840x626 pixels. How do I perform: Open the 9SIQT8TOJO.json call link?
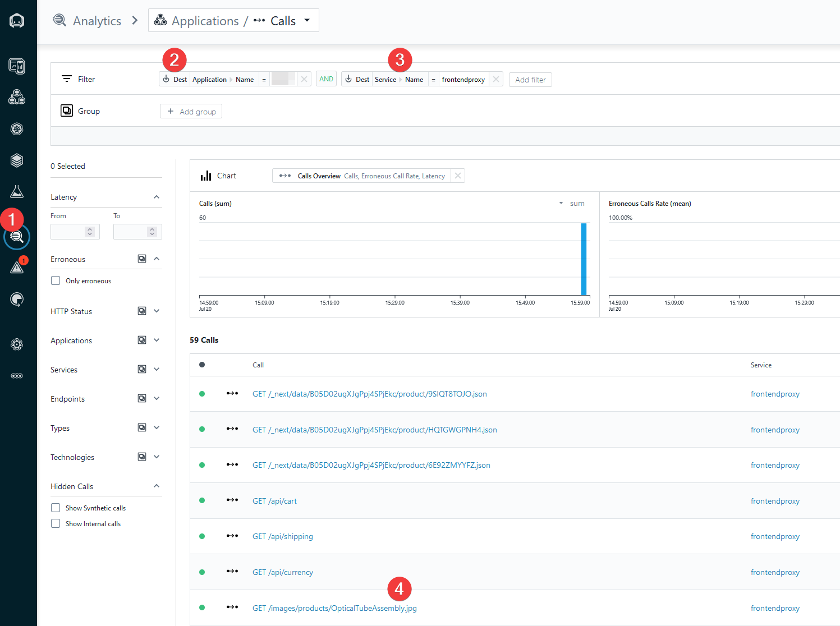coord(370,394)
